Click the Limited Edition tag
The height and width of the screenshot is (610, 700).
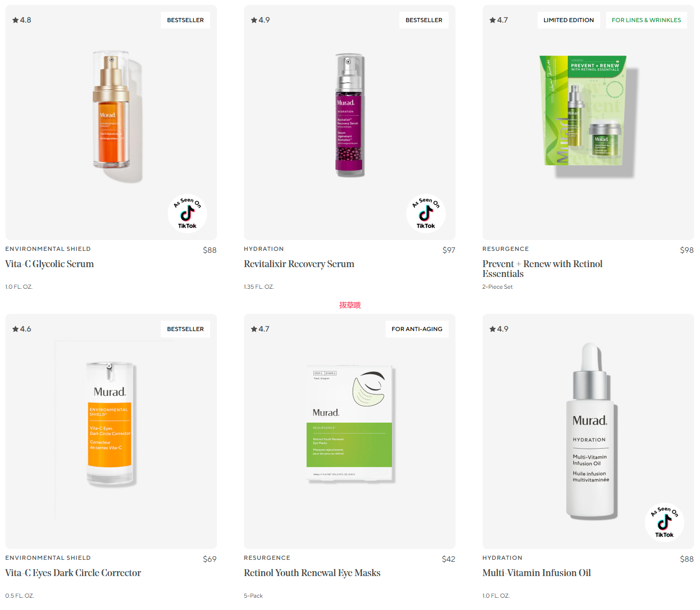coord(569,20)
